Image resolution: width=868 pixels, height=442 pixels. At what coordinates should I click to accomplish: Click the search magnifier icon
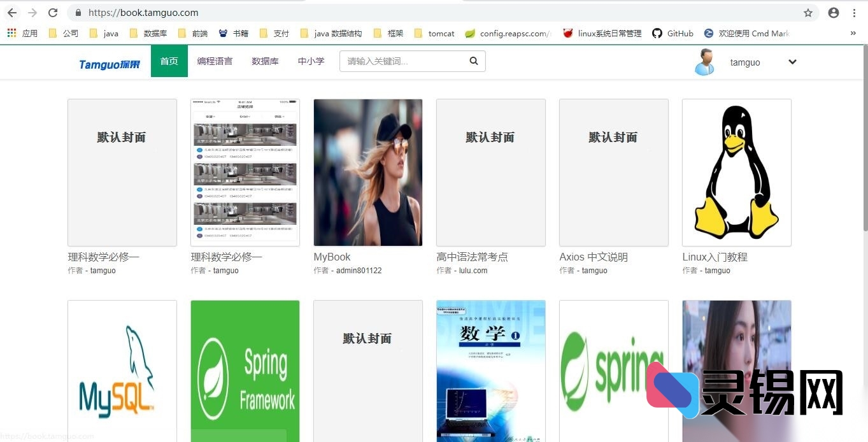tap(473, 61)
